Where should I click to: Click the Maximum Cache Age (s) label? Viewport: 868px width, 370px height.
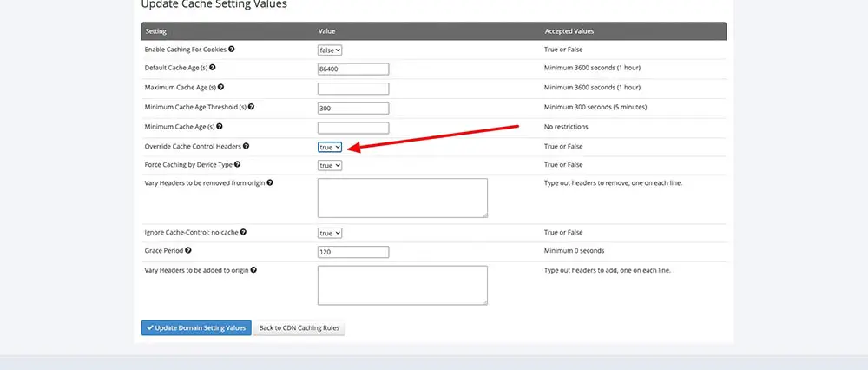click(181, 88)
